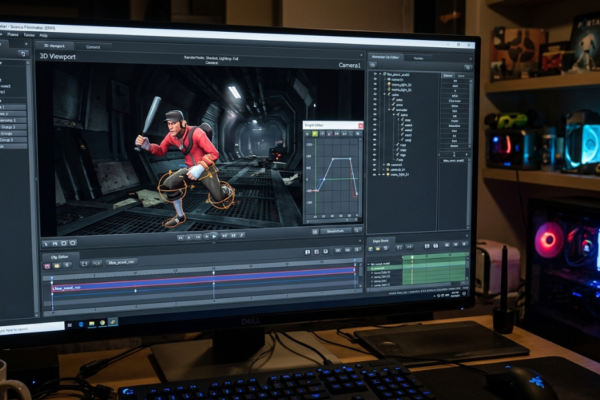Screen dimensions: 600x400
Task: Jump to first frame with leftmost playback button
Action: [x=180, y=238]
